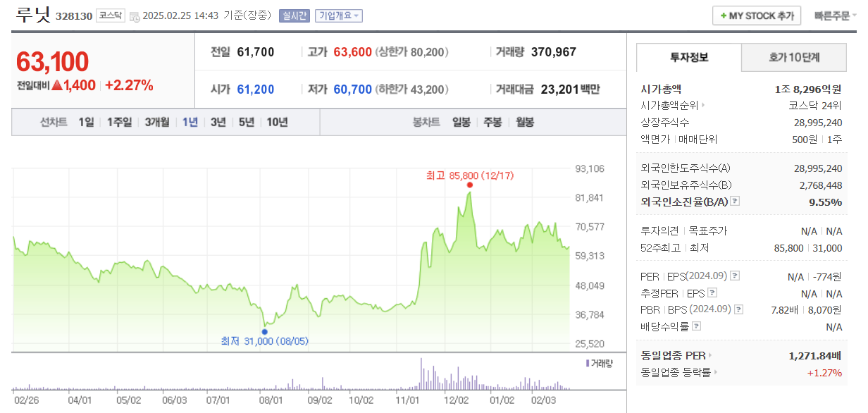Click the arrow beside 동일업종 등락률

[715, 372]
